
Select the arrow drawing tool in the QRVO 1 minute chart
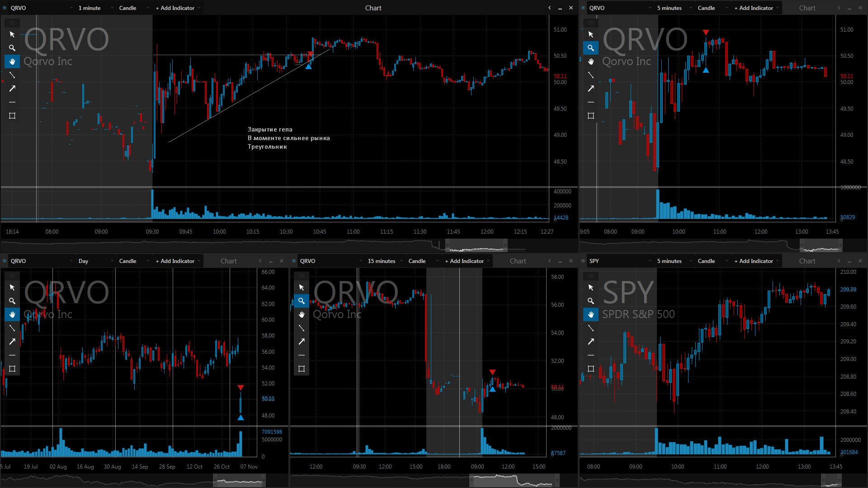click(12, 89)
